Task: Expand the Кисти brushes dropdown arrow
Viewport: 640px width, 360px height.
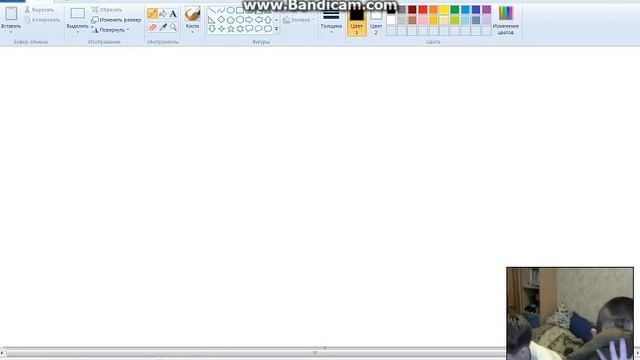Action: pos(192,32)
